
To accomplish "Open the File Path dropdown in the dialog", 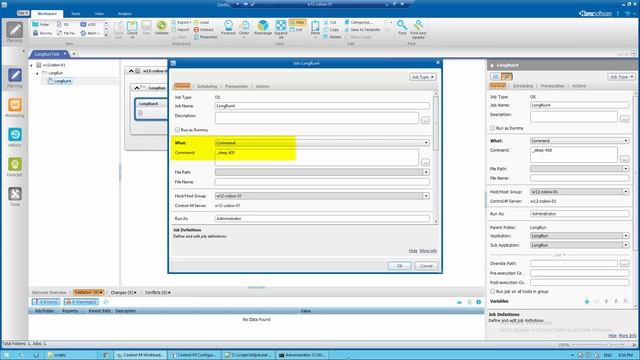I will 426,172.
